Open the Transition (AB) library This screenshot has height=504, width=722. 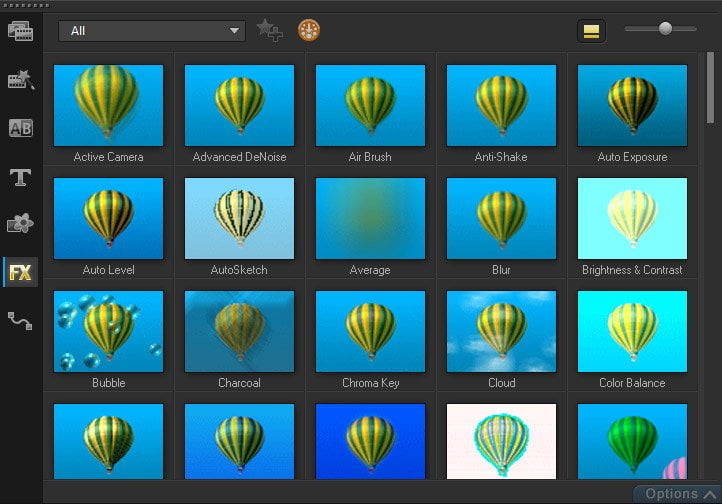(x=21, y=128)
